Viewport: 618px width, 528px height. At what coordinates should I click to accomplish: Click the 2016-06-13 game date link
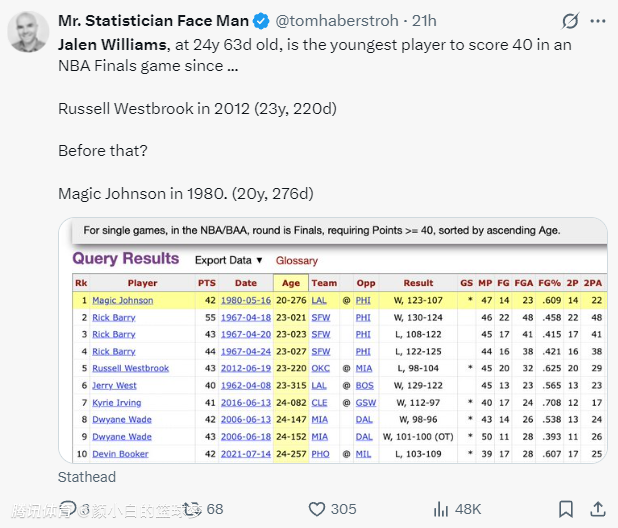coord(246,403)
